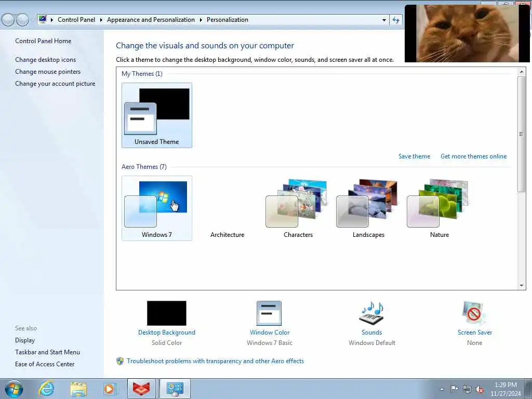The image size is (532, 399).
Task: Click the shield icon beside Troubleshoot link
Action: 120,361
